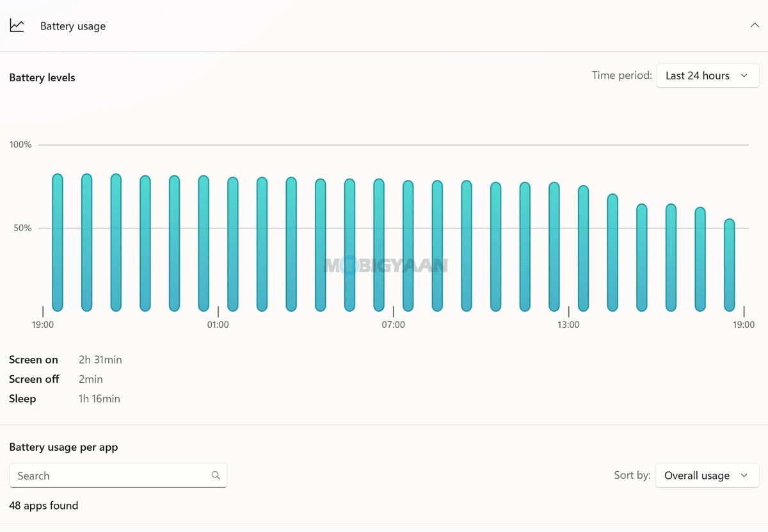Click the 01:00 axis tick mark
The width and height of the screenshot is (768, 532).
pyautogui.click(x=218, y=312)
